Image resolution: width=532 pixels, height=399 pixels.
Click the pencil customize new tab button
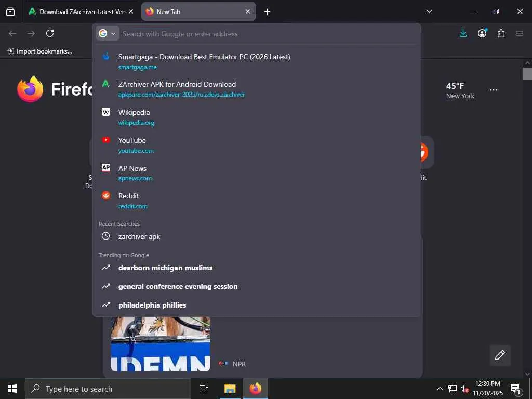500,355
